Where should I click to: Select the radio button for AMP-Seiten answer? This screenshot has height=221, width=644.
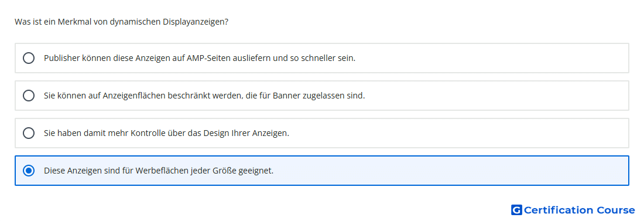tap(29, 58)
